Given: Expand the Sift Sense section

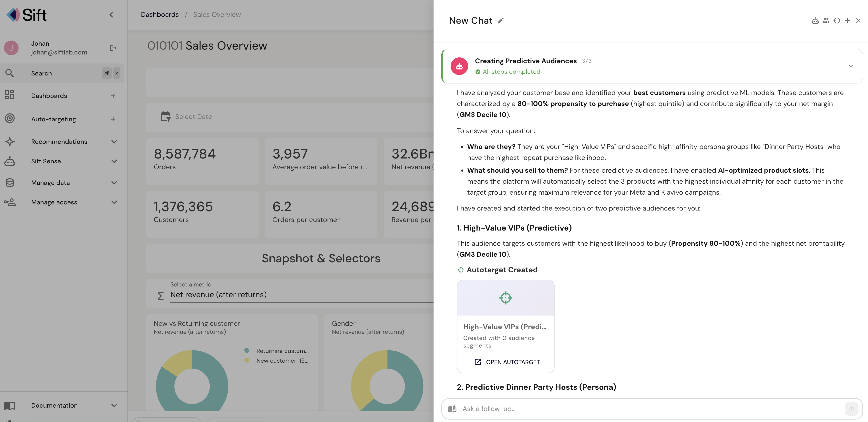Looking at the screenshot, I should [x=114, y=161].
